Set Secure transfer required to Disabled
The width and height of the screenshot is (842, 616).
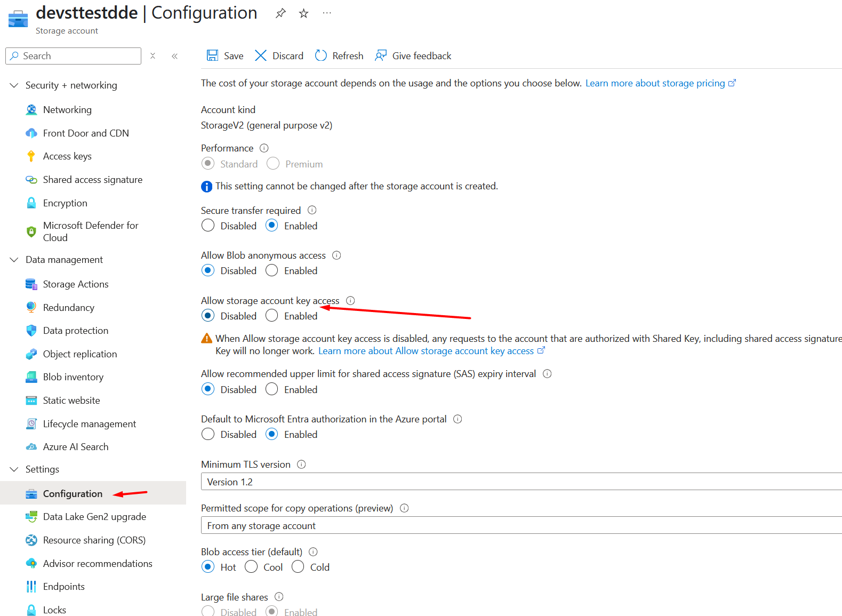(208, 226)
